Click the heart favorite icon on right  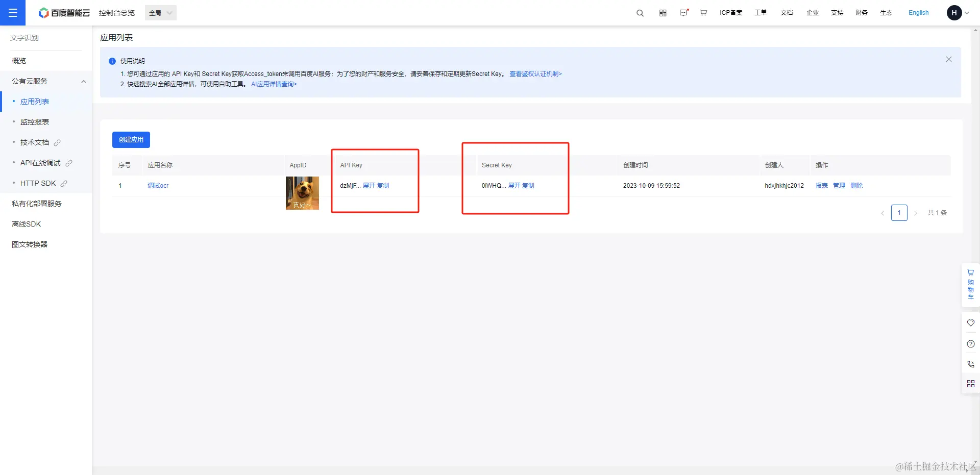point(971,323)
